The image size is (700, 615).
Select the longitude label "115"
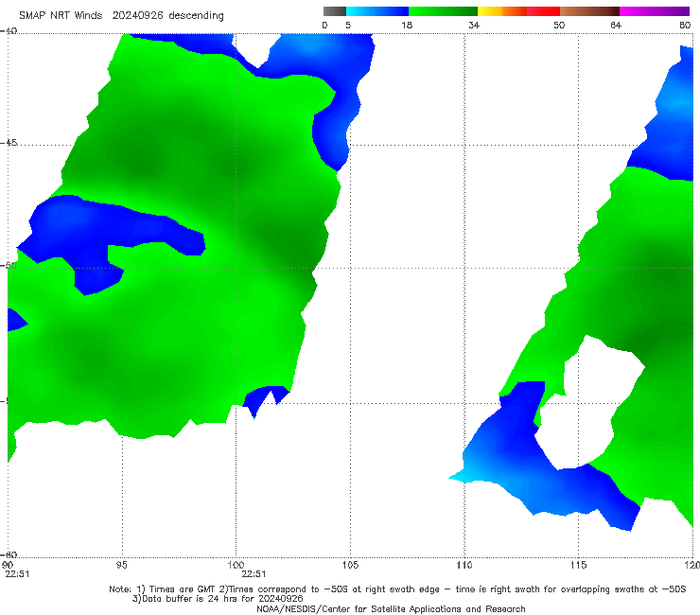point(578,565)
